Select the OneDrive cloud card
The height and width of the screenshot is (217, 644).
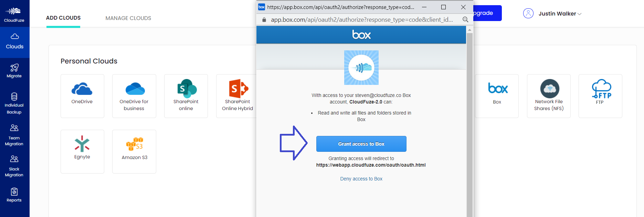click(82, 96)
